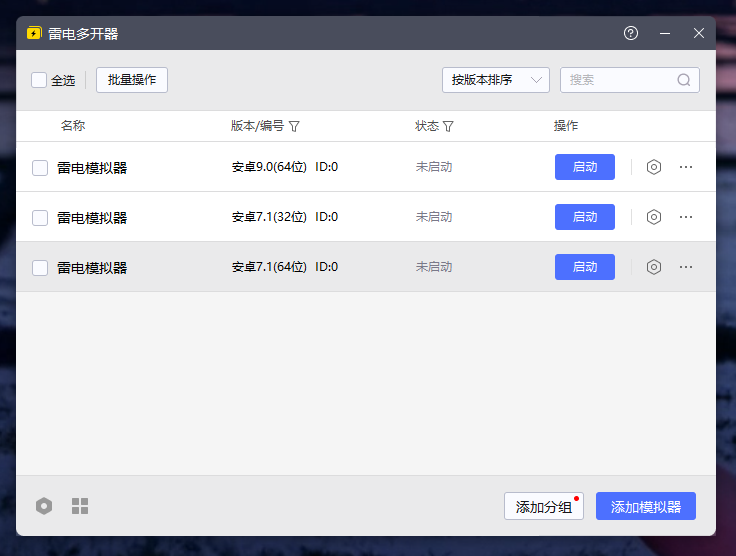Open settings for the 安卓9.0(64位) emulator
The height and width of the screenshot is (556, 736).
click(654, 167)
